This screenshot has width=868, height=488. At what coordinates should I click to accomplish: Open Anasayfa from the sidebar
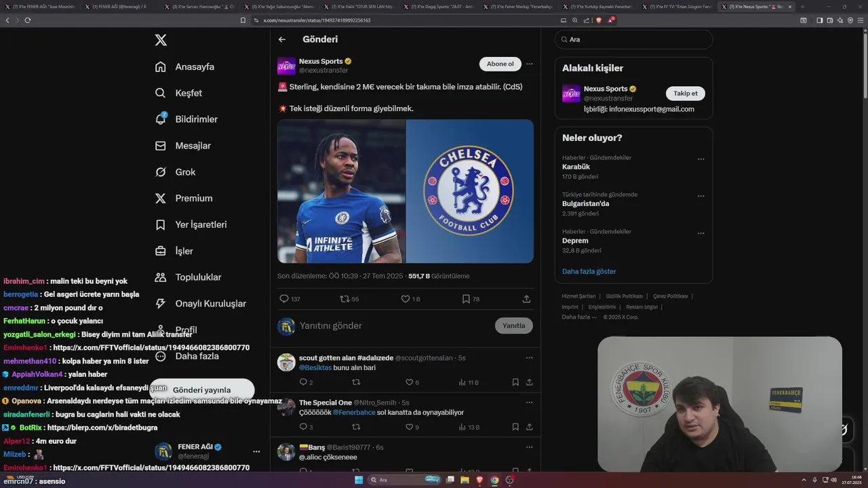coord(184,66)
